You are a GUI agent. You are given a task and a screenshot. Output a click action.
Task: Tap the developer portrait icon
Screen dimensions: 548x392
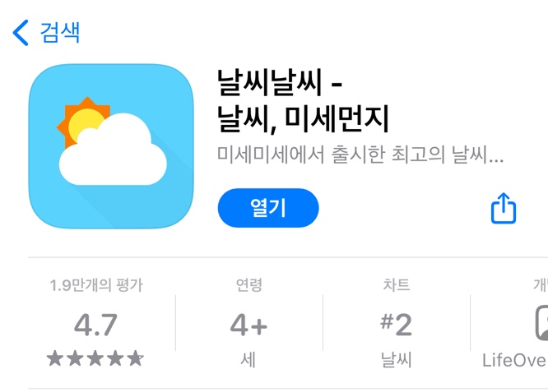(541, 322)
